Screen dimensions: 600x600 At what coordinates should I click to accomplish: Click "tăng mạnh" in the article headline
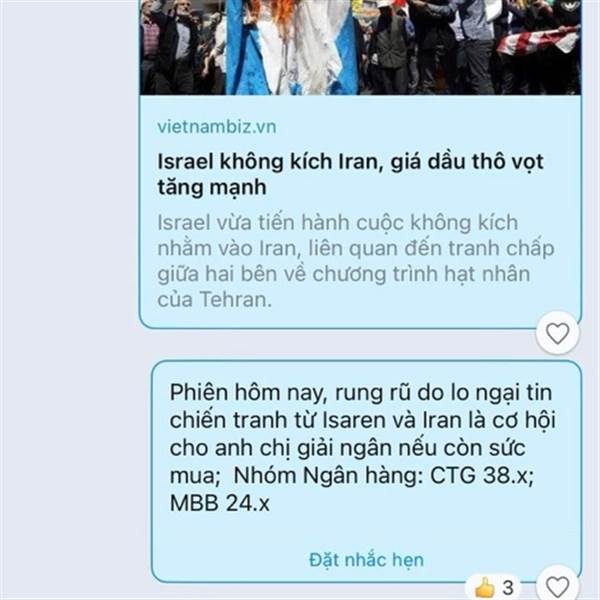pyautogui.click(x=212, y=187)
